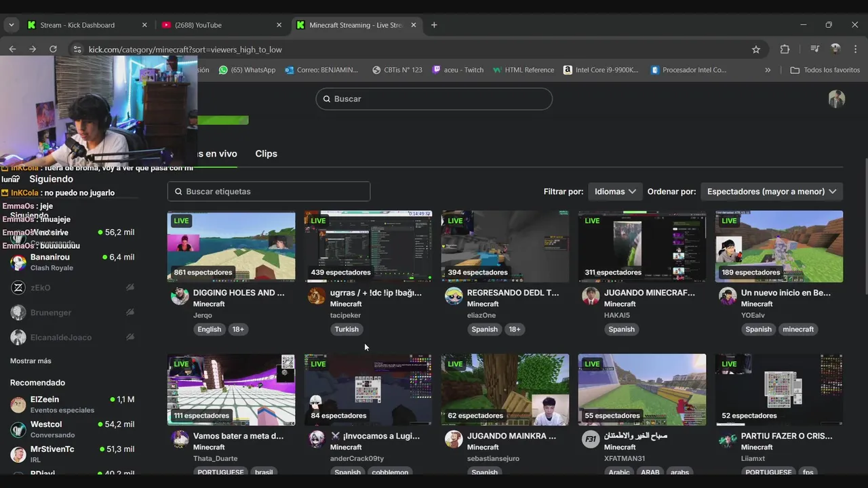868x488 pixels.
Task: Click the Buscar etiquetas tag field
Action: point(269,192)
